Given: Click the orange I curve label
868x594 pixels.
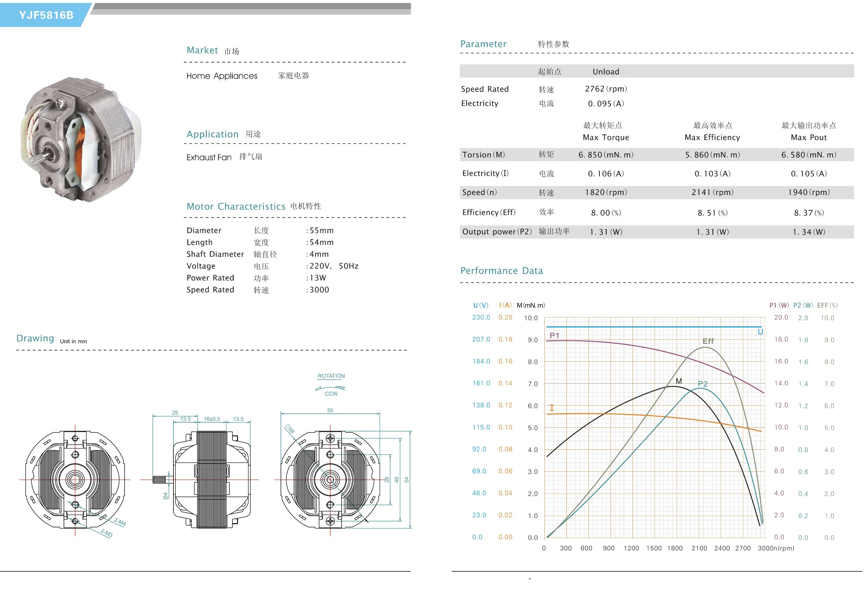Looking at the screenshot, I should pos(552,408).
